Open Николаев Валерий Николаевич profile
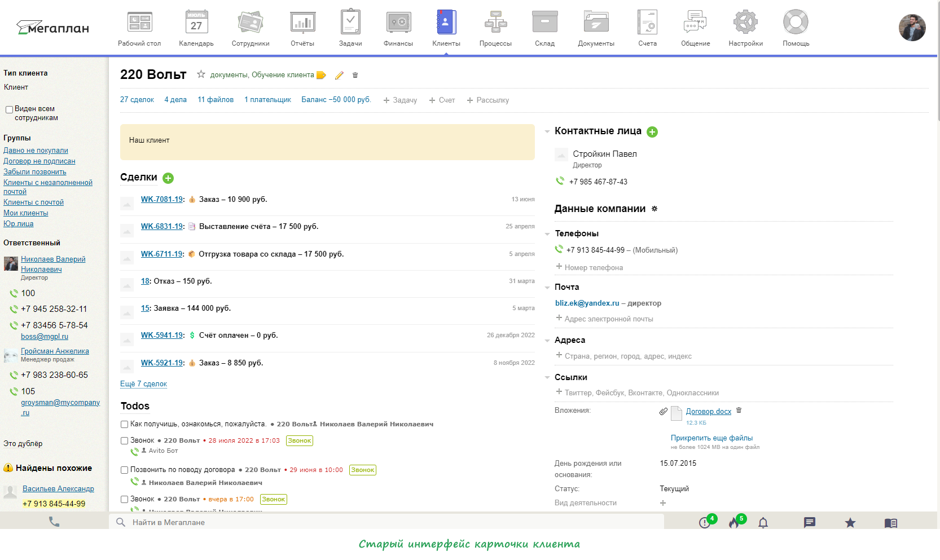This screenshot has height=560, width=940. coord(53,264)
